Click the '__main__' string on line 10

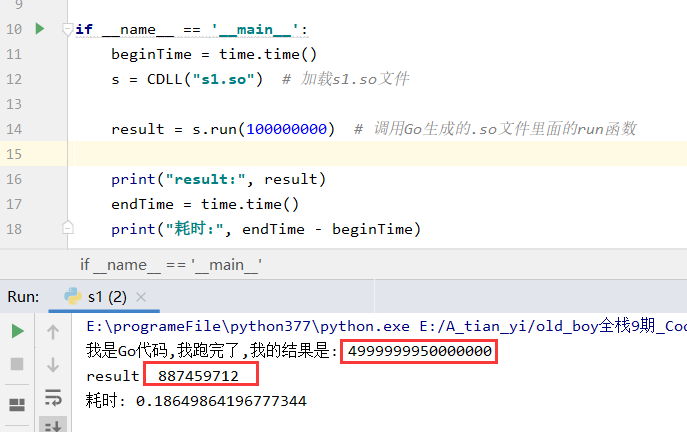point(255,29)
